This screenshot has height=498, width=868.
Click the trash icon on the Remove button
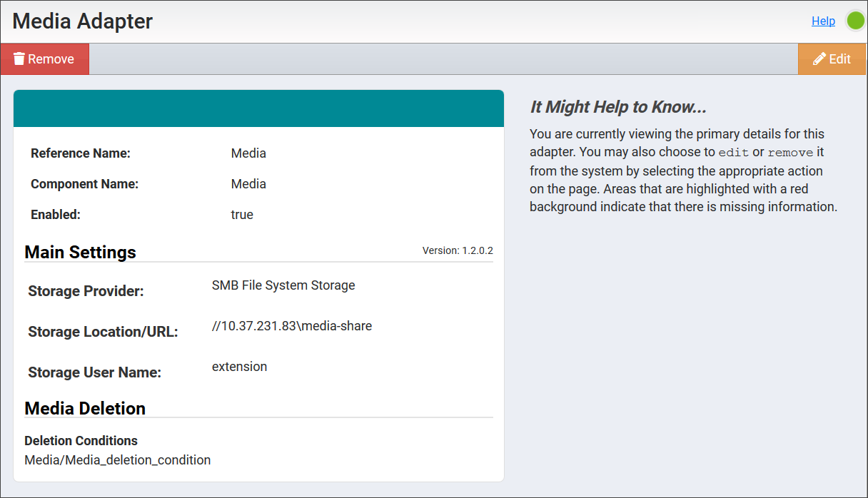(x=21, y=59)
